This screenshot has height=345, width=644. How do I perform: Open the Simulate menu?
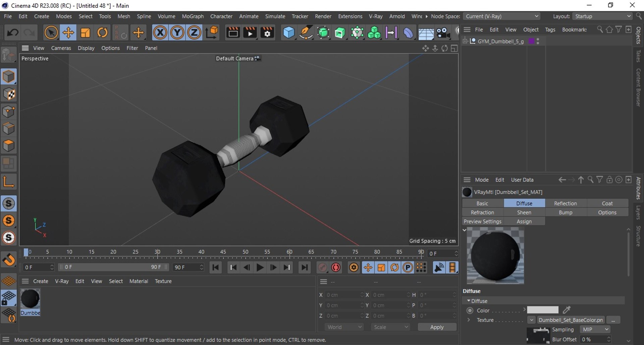tap(275, 16)
